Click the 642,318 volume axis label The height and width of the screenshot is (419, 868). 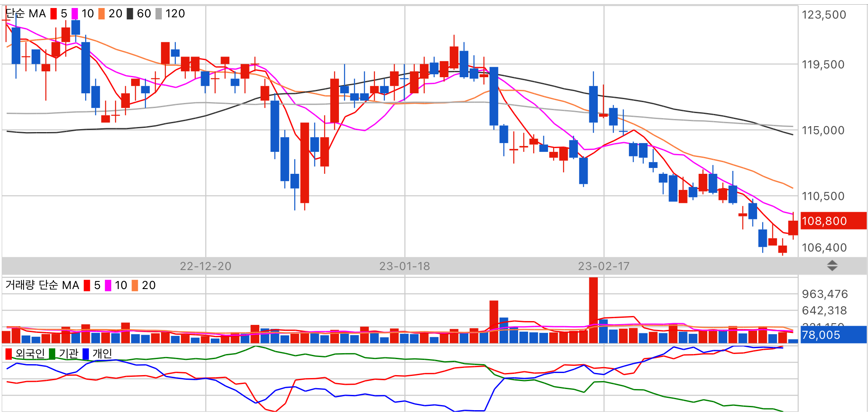point(824,311)
